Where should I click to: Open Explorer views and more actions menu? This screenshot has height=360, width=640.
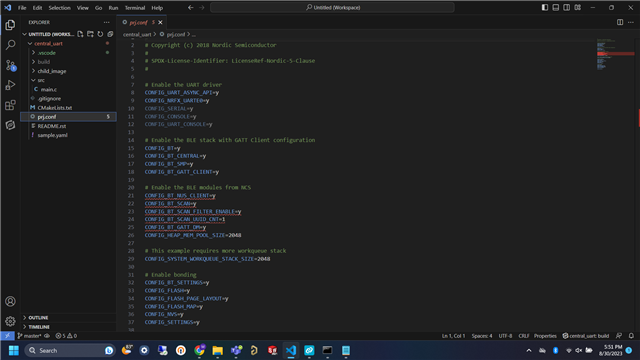pyautogui.click(x=107, y=22)
